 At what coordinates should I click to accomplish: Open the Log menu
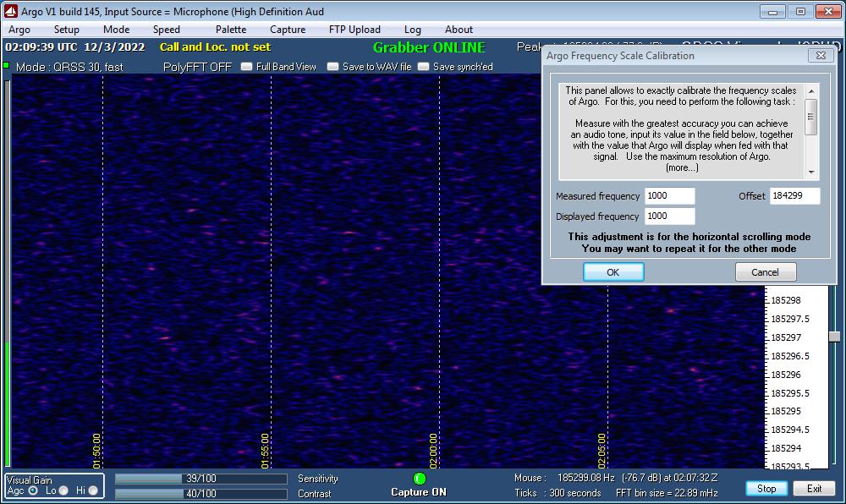(x=413, y=30)
